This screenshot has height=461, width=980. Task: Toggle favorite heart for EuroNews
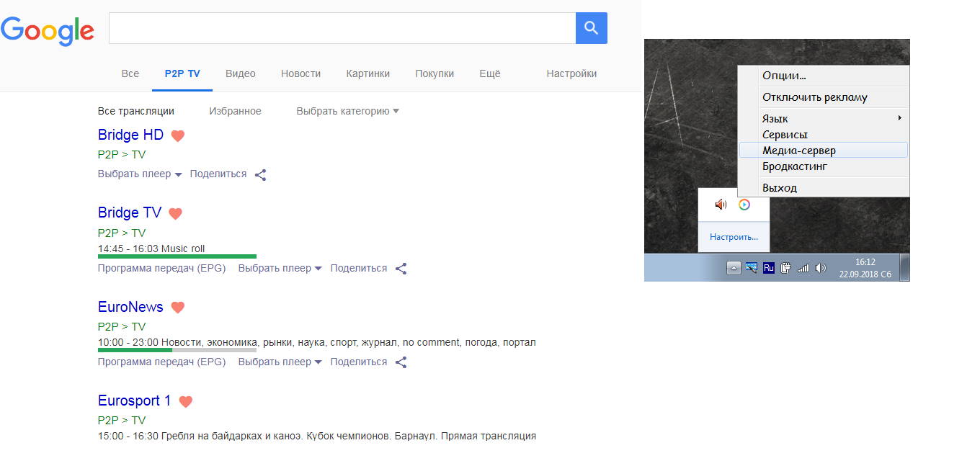[178, 308]
